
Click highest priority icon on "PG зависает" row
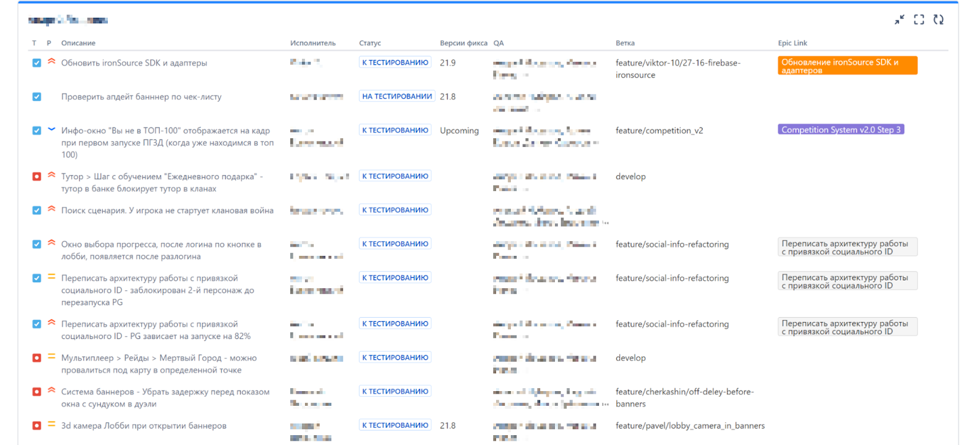click(x=51, y=323)
